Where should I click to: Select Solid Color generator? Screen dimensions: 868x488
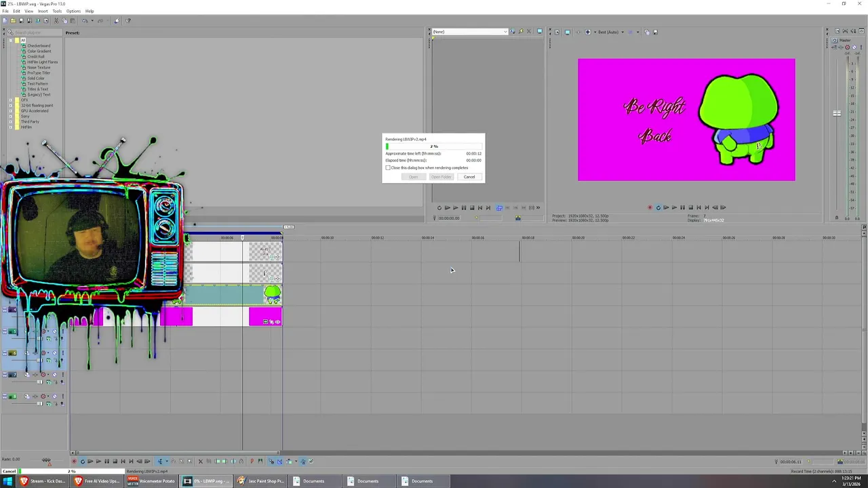coord(36,78)
